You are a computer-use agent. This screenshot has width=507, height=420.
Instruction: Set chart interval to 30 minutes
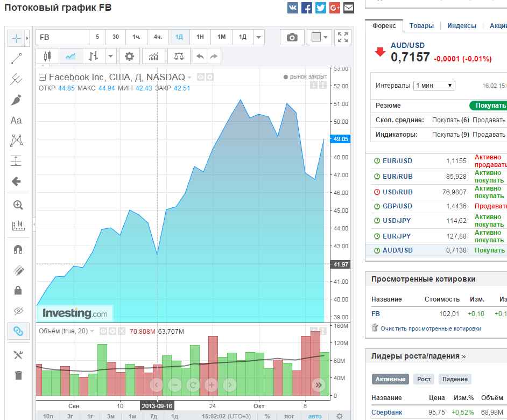(x=115, y=37)
